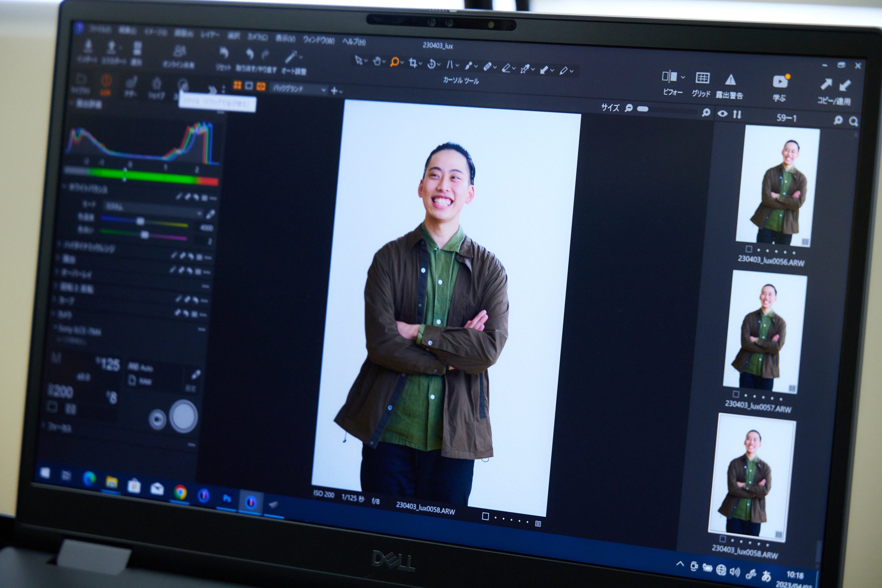Image resolution: width=882 pixels, height=588 pixels.
Task: Click the exposure warning triangle icon
Action: [x=730, y=79]
